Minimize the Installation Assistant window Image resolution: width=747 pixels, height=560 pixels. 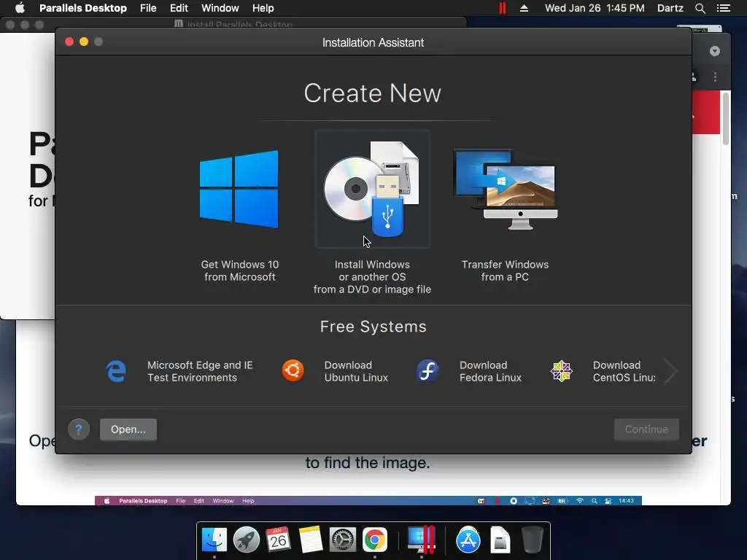tap(84, 42)
